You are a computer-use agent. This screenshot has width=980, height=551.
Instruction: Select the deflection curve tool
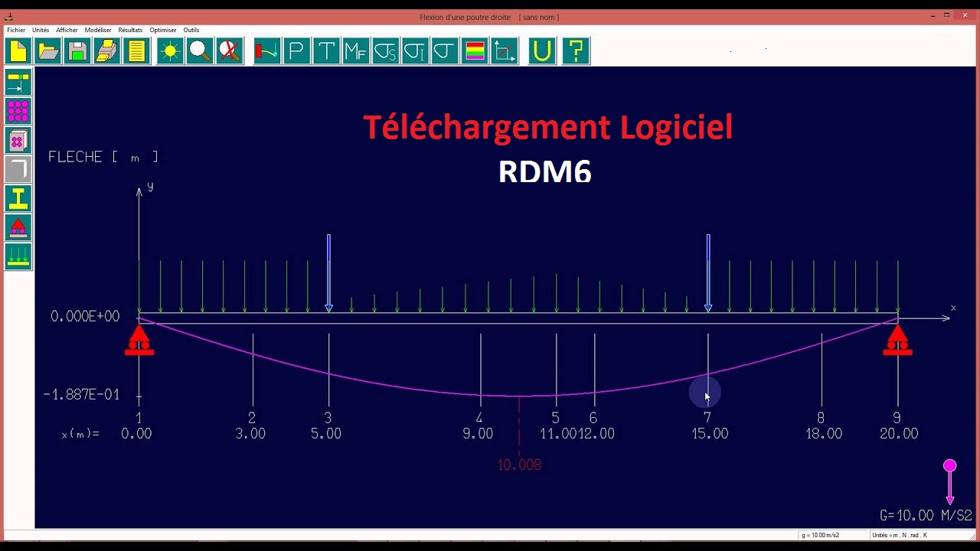[266, 51]
